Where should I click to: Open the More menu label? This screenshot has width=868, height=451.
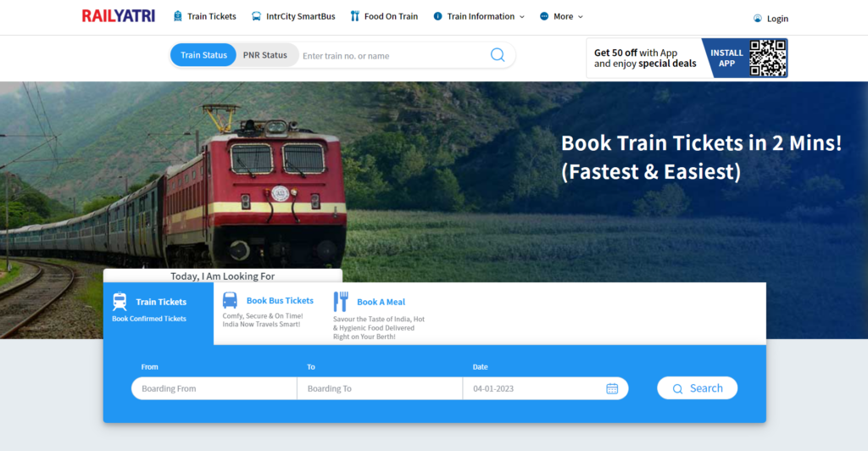(563, 16)
